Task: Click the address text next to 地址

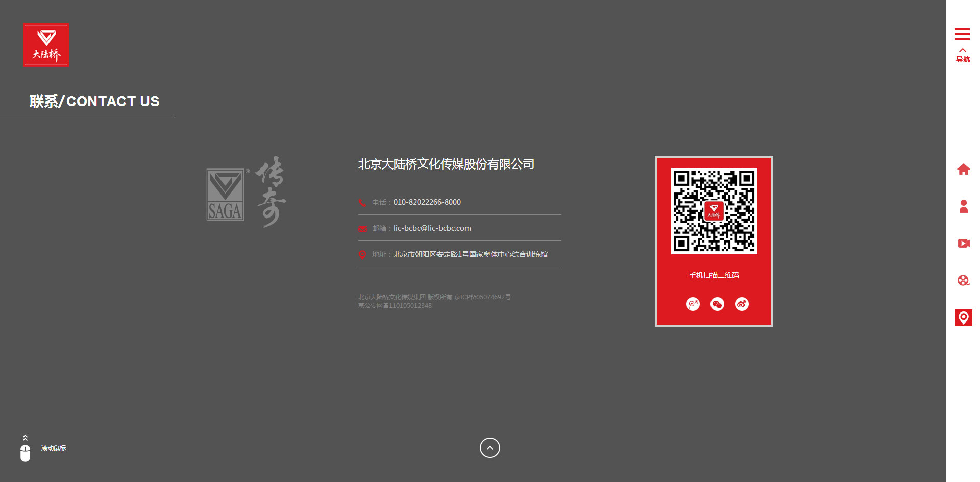Action: coord(470,254)
